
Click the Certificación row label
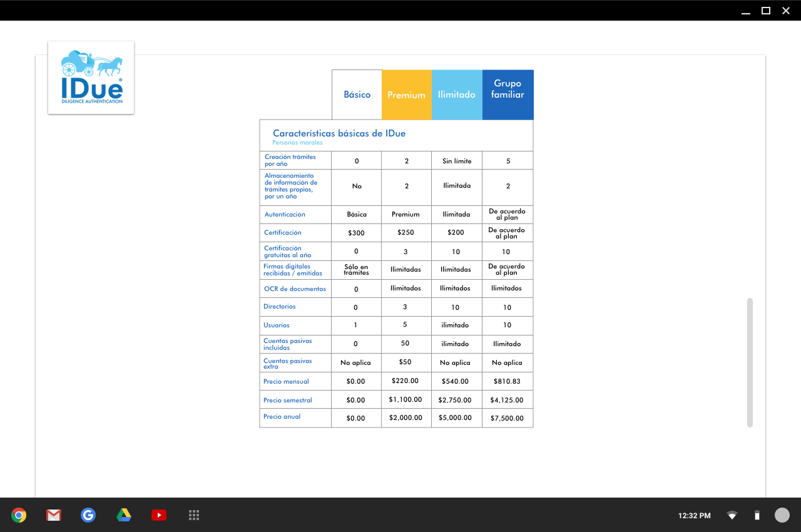pyautogui.click(x=283, y=233)
